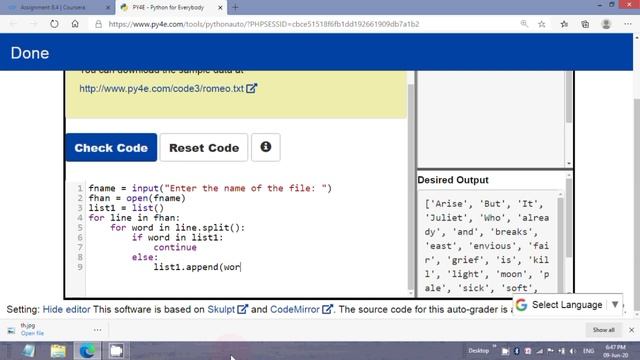This screenshot has width=640, height=360.
Task: Click the Done header text
Action: point(30,53)
